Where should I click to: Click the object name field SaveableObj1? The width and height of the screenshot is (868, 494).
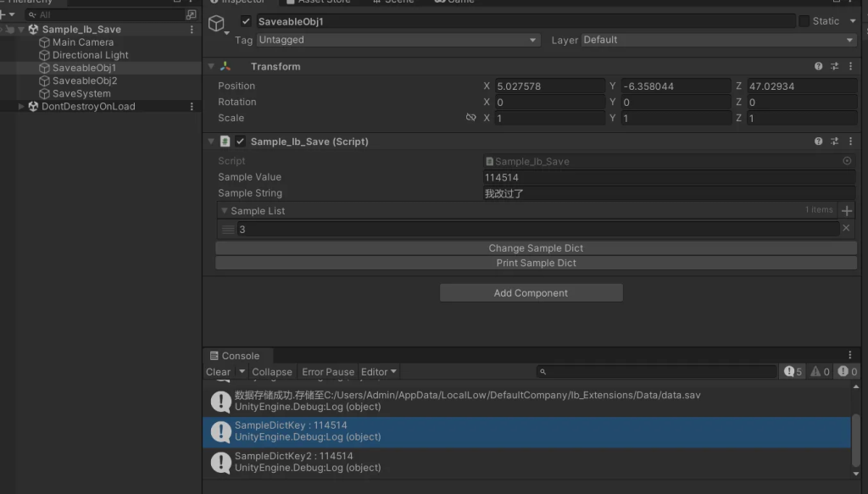pyautogui.click(x=526, y=21)
